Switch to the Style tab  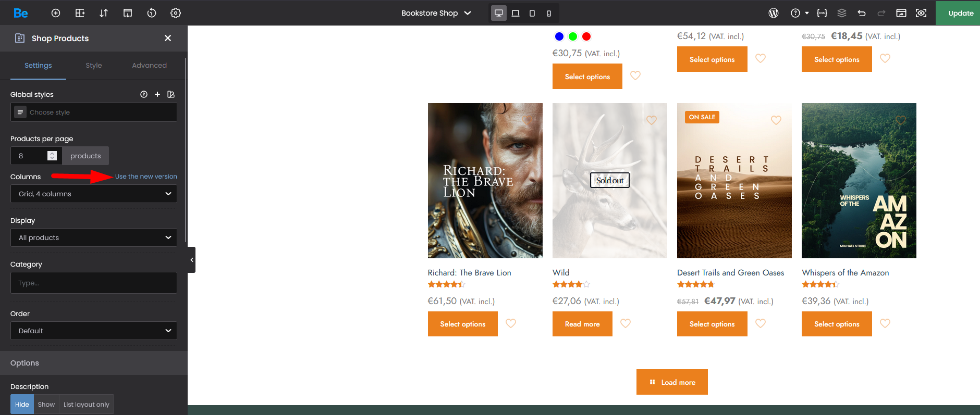[94, 65]
